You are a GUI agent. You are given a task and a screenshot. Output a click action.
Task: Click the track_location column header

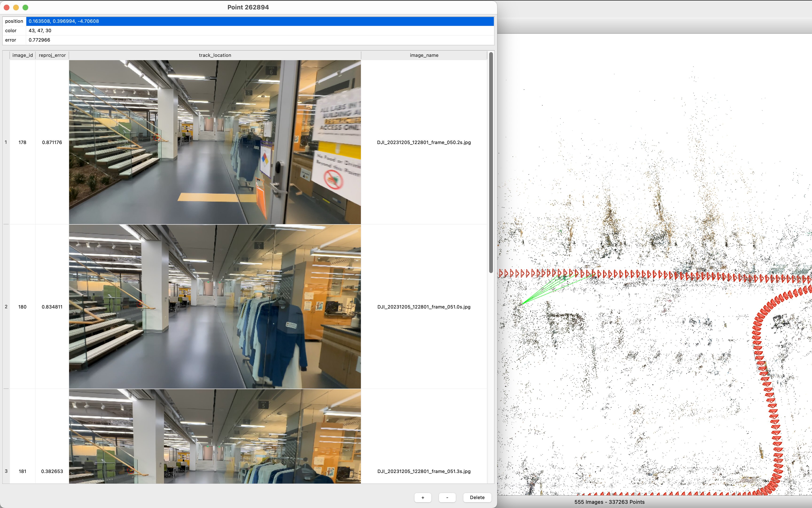(x=215, y=55)
